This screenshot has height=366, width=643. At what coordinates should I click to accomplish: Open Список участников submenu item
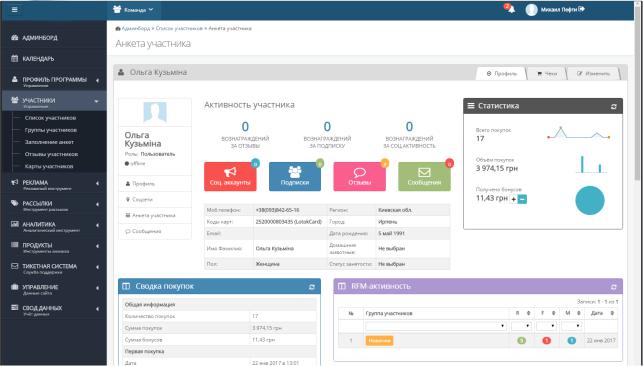click(x=50, y=118)
